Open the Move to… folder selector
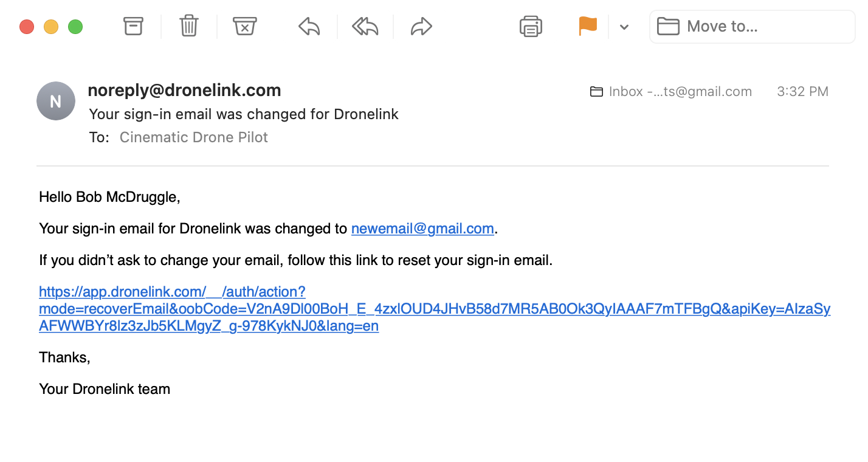 (x=753, y=27)
